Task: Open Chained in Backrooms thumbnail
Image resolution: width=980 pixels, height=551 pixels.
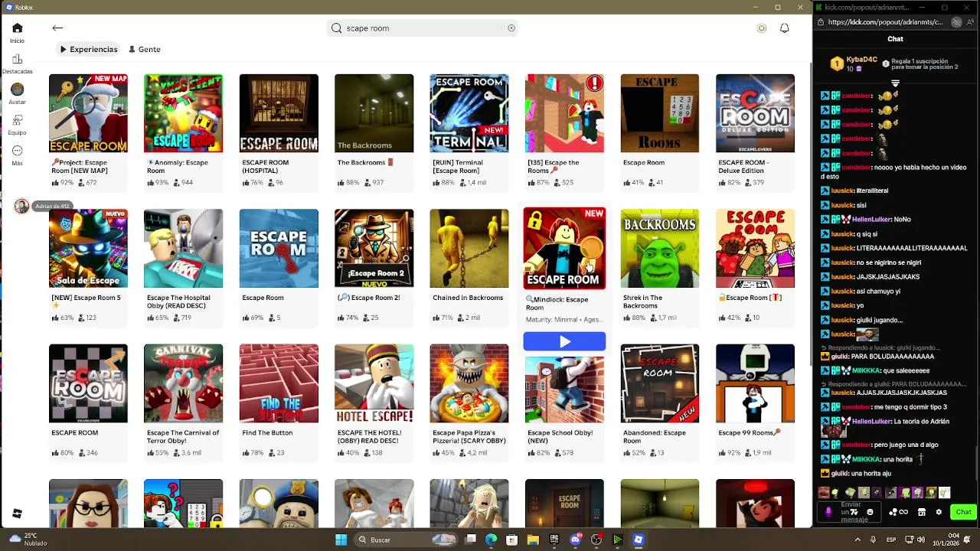Action: [469, 249]
